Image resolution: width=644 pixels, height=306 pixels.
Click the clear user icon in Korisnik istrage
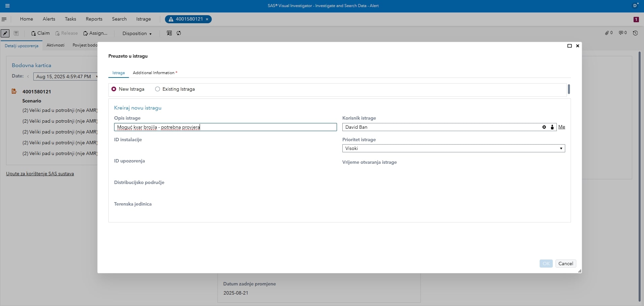tap(544, 127)
